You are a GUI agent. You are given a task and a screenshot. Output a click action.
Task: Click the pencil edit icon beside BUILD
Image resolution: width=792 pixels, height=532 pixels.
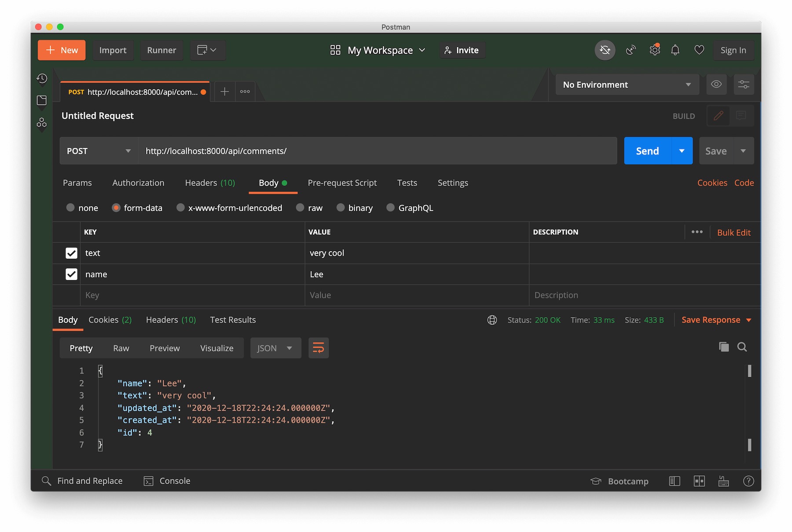click(x=718, y=116)
